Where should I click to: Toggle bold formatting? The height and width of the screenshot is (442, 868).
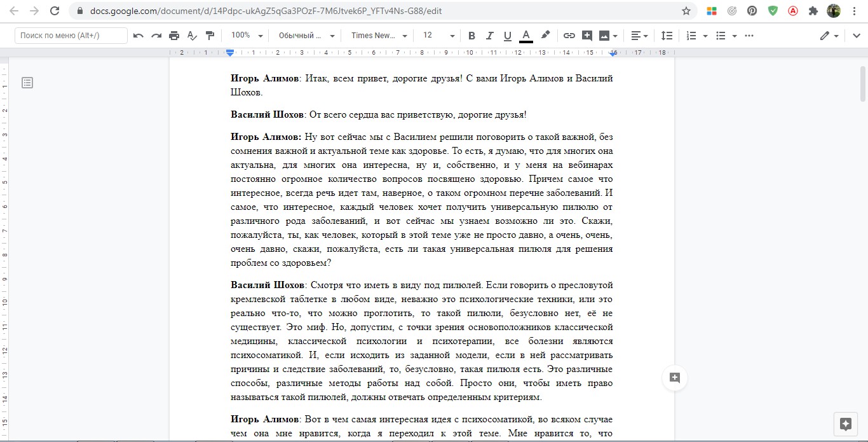coord(471,36)
